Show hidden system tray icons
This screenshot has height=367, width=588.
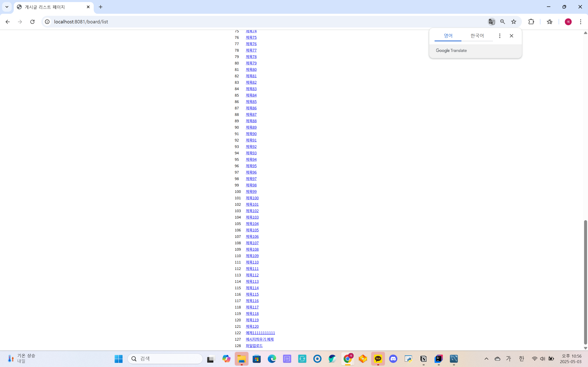point(486,359)
